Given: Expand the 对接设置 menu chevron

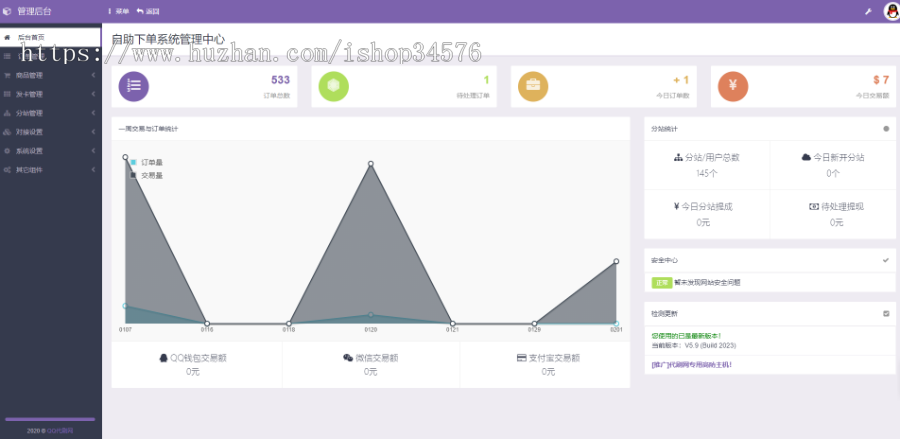Looking at the screenshot, I should [93, 132].
